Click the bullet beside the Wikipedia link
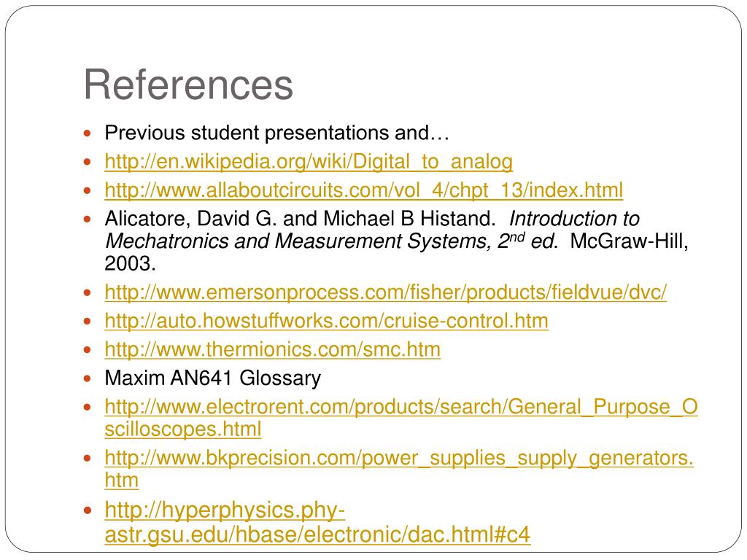Screen dimensions: 747x560 [x=88, y=162]
